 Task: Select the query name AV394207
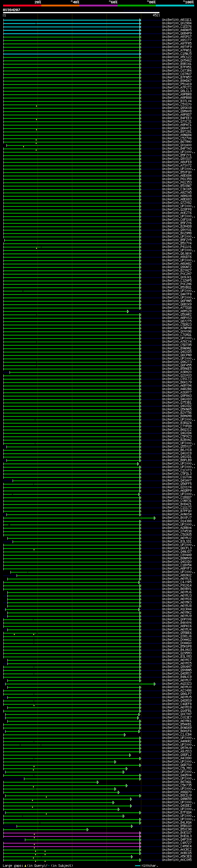(11, 10)
